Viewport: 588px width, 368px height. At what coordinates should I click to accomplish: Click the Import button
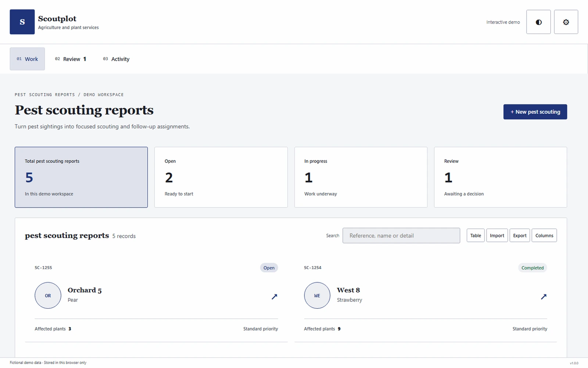pos(497,236)
